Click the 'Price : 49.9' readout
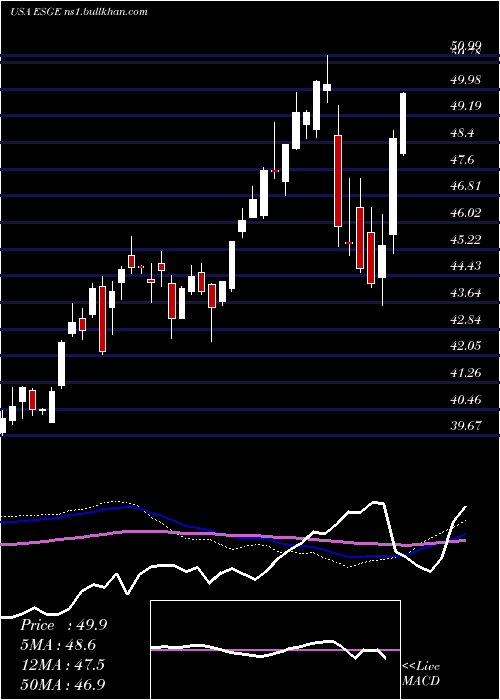Viewport: 500px width, 700px height. 63,625
